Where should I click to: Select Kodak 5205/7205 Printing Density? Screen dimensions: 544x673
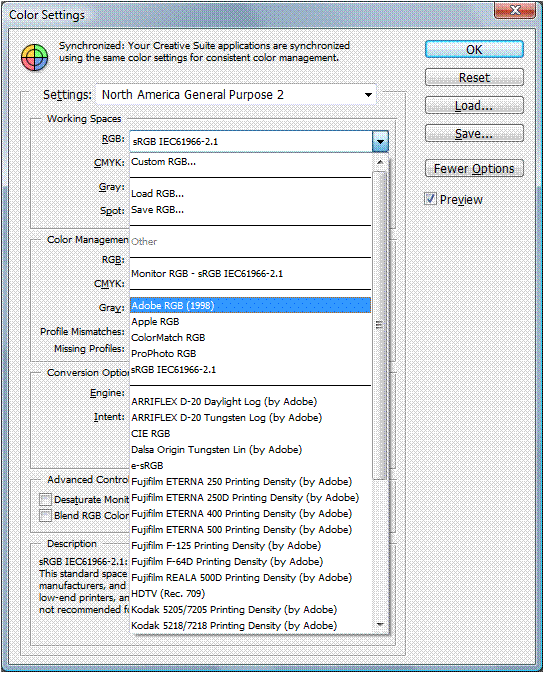point(250,609)
